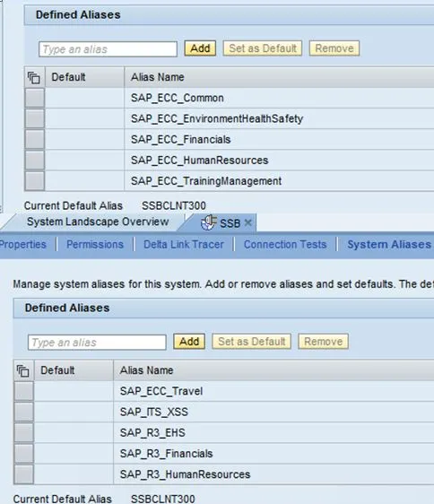This screenshot has width=434, height=504.
Task: Click the SAP_ITS_XSS alias name
Action: pyautogui.click(x=154, y=412)
